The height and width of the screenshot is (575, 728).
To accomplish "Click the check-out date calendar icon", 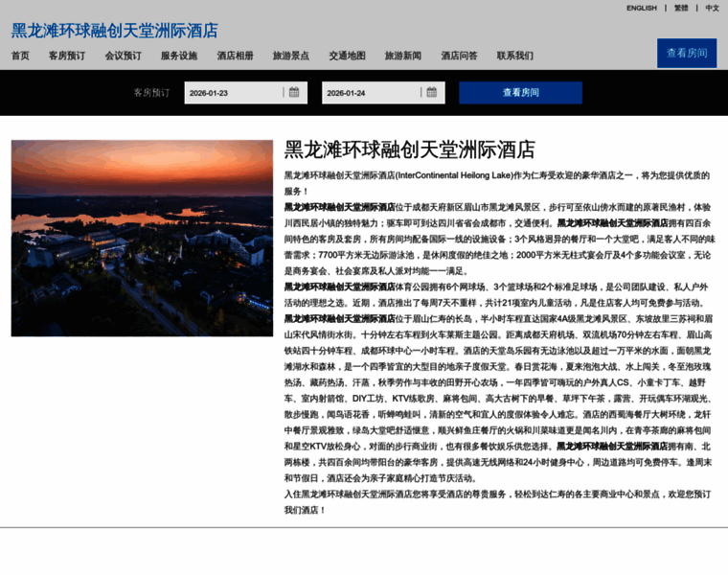I will pos(431,93).
